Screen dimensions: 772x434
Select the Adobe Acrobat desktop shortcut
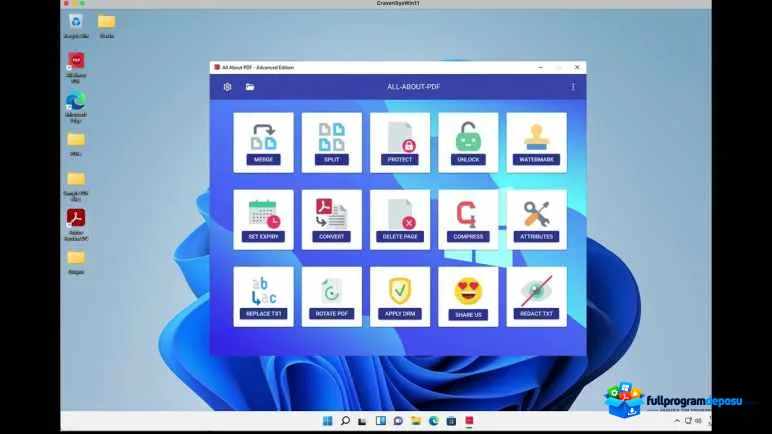click(x=76, y=225)
